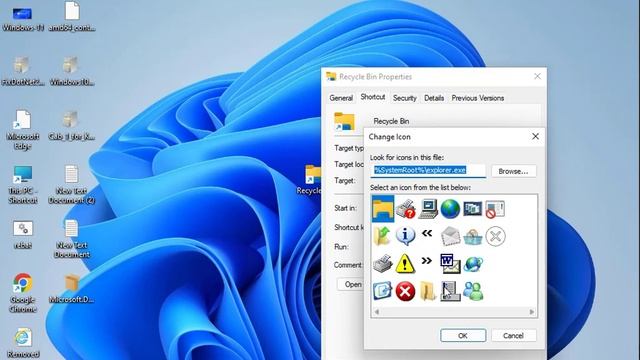Switch to the General tab
Image resolution: width=640 pixels, height=360 pixels.
click(x=341, y=98)
